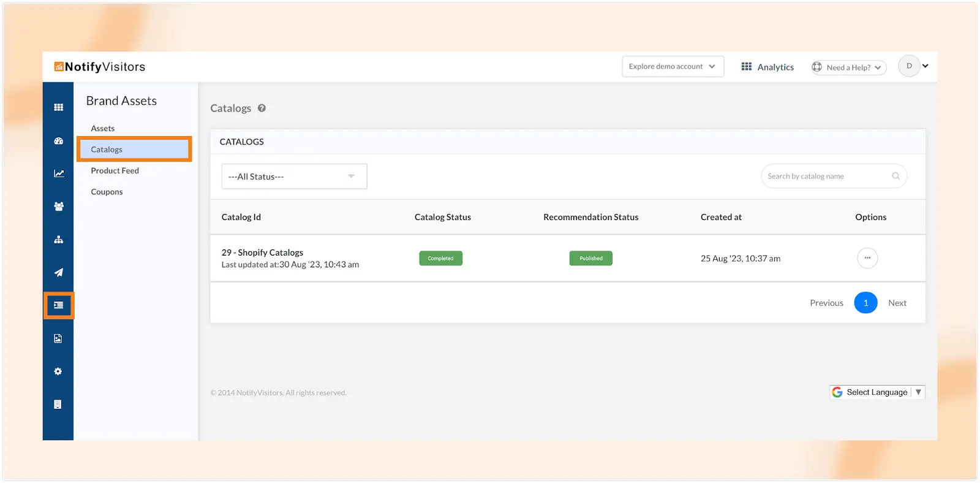Select Product Feed in Brand Assets menu
The width and height of the screenshot is (980, 483).
(115, 171)
